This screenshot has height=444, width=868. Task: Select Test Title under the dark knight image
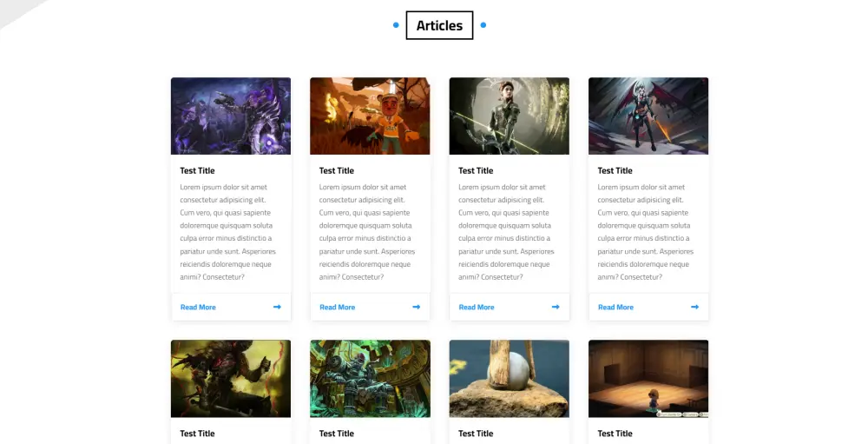pos(197,434)
